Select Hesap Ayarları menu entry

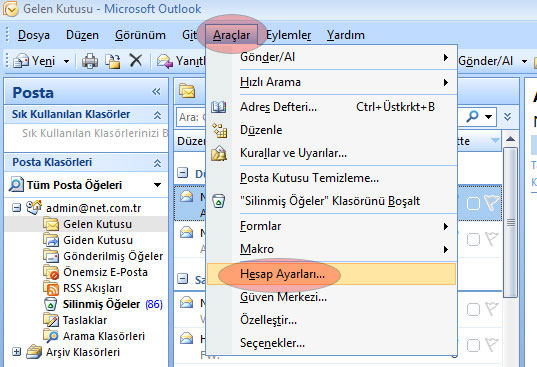331,274
